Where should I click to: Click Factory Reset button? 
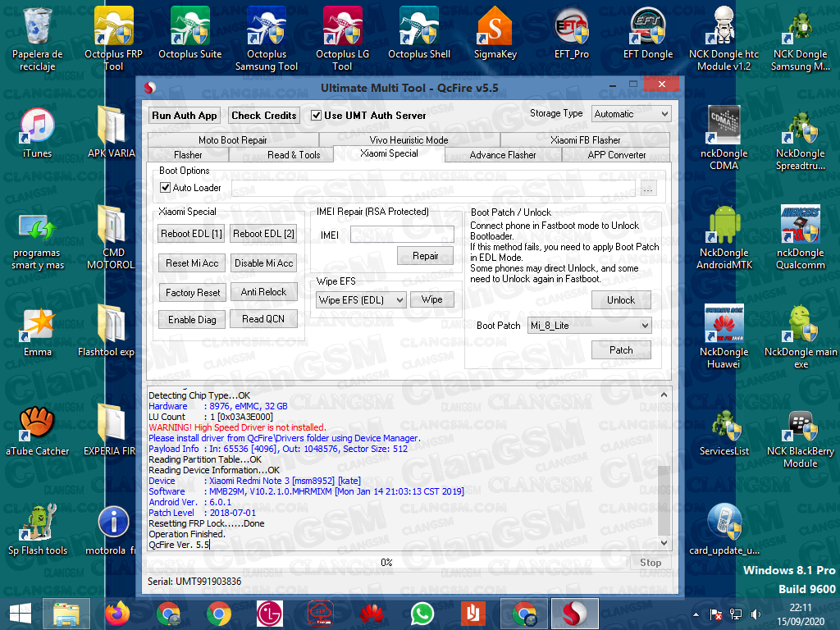tap(193, 293)
